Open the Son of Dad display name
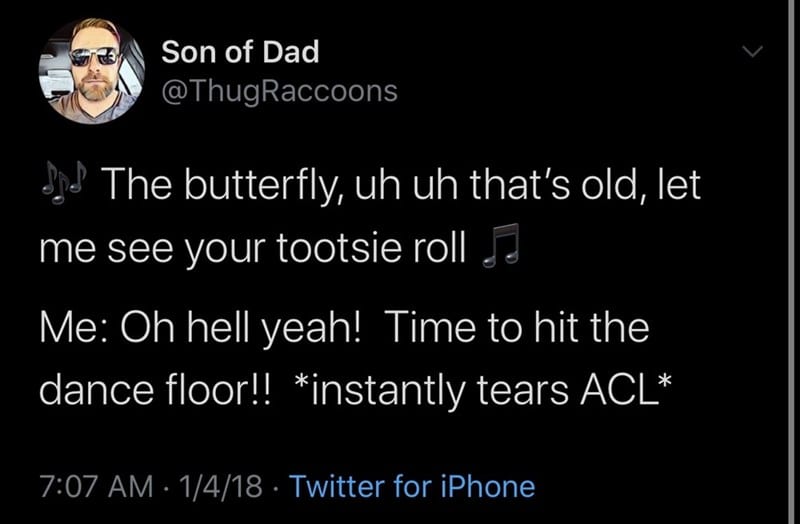 (240, 50)
